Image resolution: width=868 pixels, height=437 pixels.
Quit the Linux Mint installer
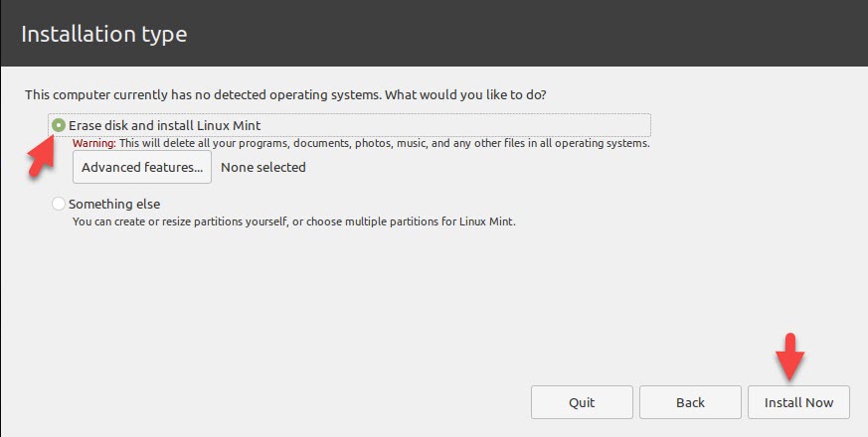pos(582,402)
